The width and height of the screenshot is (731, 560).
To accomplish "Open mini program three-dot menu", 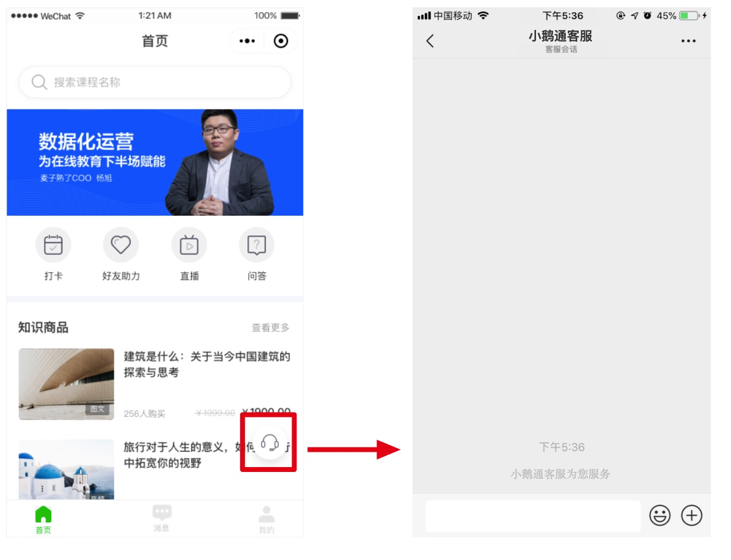I will pos(248,41).
